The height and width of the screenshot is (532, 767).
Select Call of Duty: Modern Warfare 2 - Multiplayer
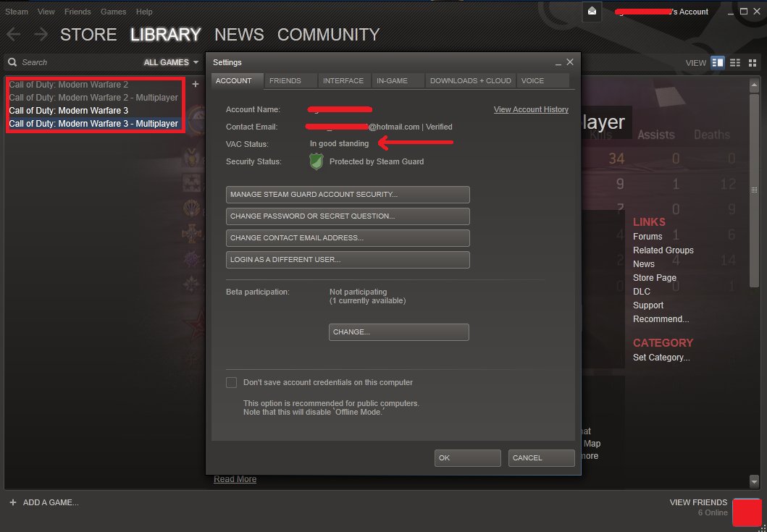coord(93,97)
